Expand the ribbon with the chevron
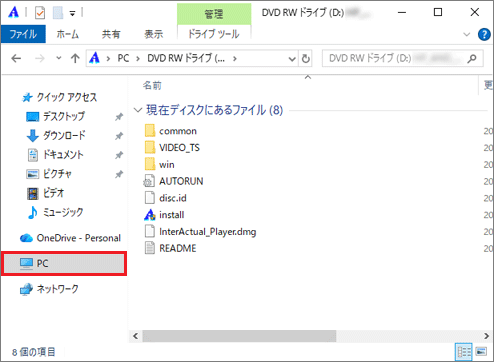Screen dimensions: 494x362 467,34
